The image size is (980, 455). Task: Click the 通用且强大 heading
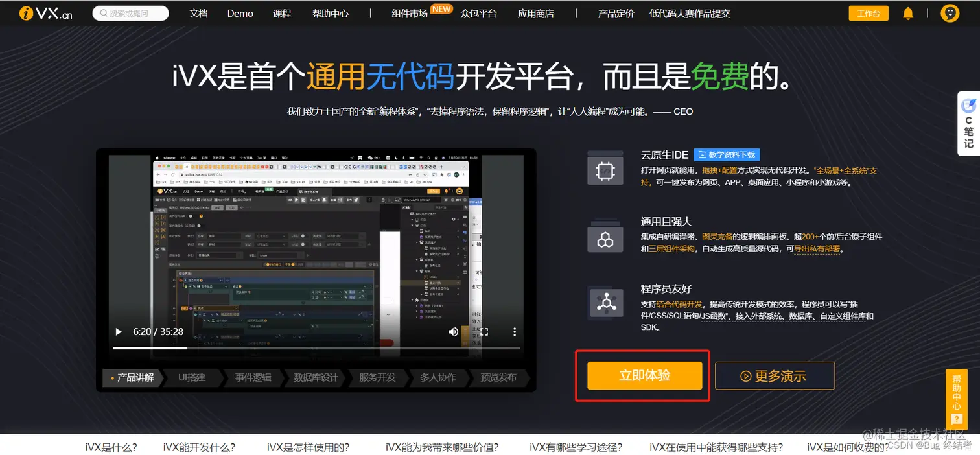667,222
